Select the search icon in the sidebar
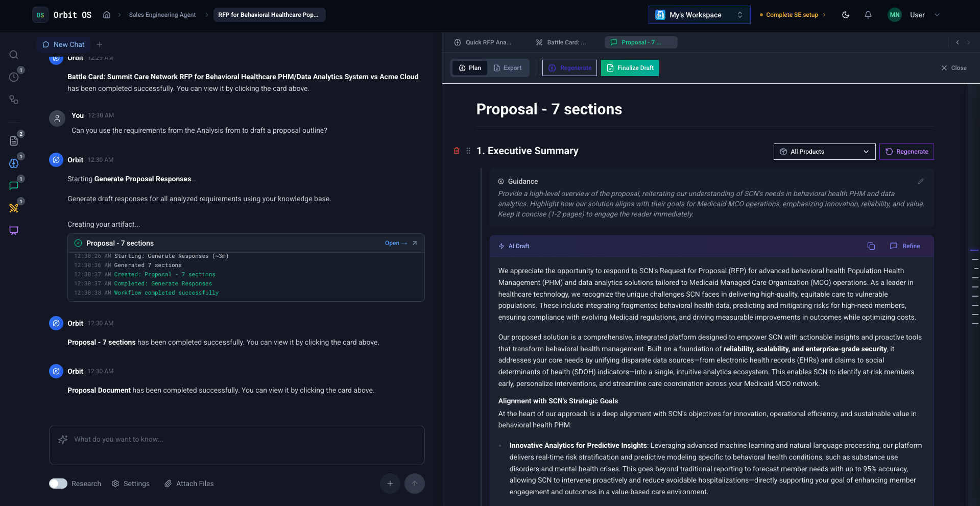Screen dimensions: 980x506 (x=14, y=55)
